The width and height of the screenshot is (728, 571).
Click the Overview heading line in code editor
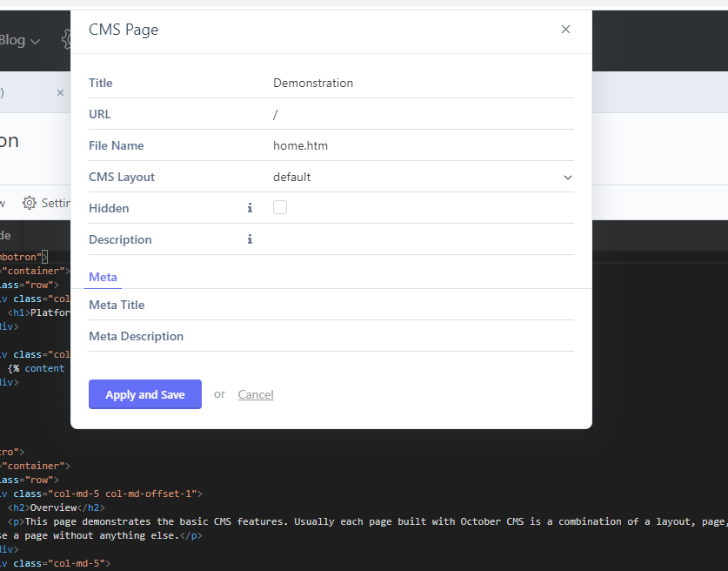[x=57, y=507]
